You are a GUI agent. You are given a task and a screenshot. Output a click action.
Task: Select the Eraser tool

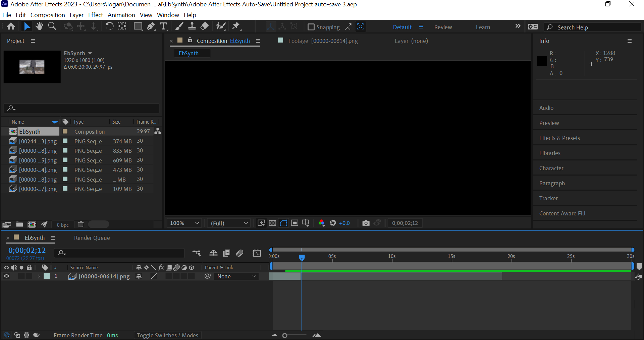pos(205,26)
